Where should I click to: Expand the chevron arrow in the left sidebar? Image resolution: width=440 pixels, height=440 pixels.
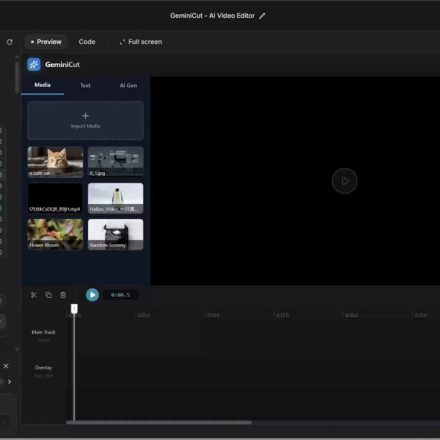[x=10, y=381]
